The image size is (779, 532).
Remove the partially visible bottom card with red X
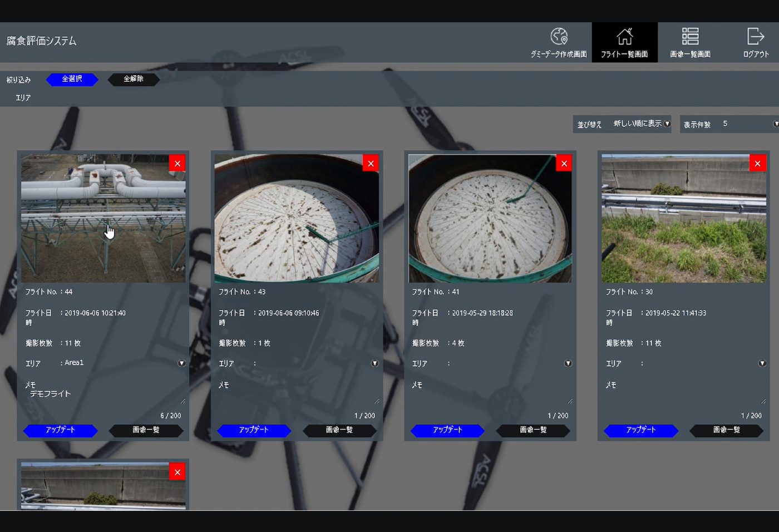[178, 472]
